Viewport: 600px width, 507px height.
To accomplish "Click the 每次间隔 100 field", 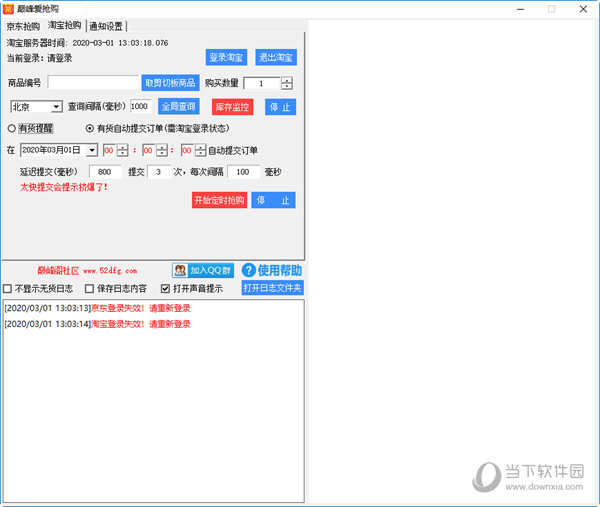I will click(x=243, y=172).
